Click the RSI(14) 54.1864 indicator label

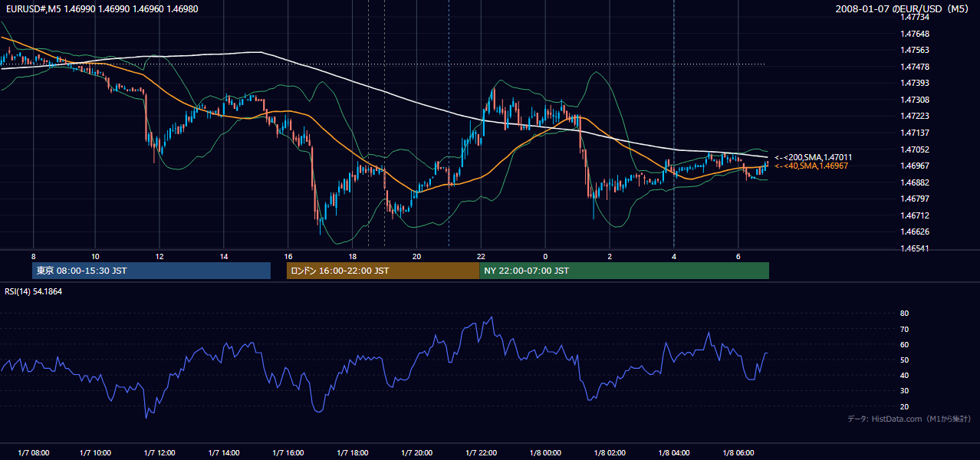(x=33, y=291)
